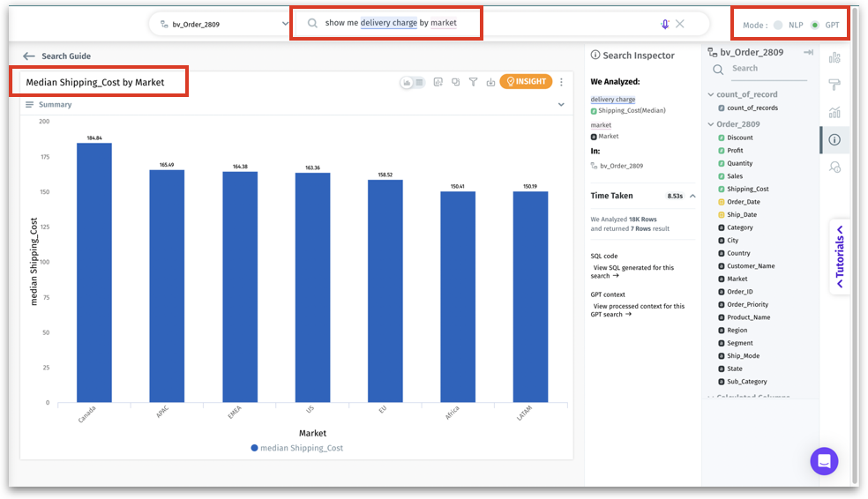
Task: Select the GPT mode radio button
Action: (x=814, y=25)
